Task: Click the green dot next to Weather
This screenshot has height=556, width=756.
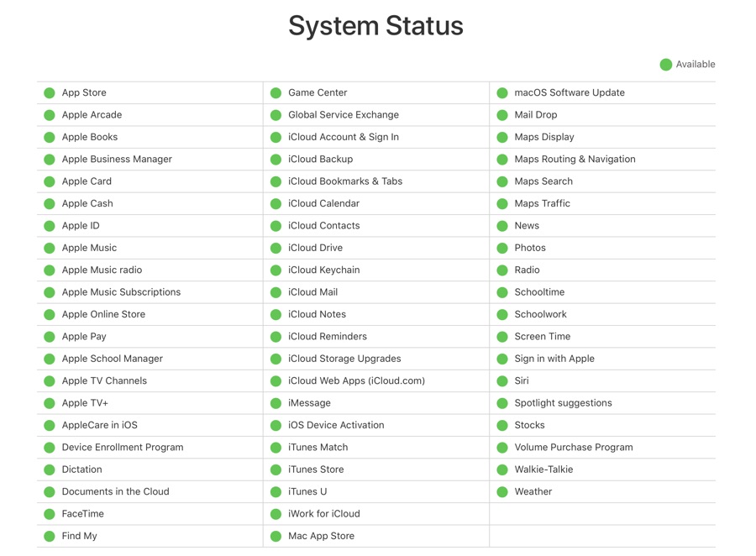Action: tap(502, 492)
